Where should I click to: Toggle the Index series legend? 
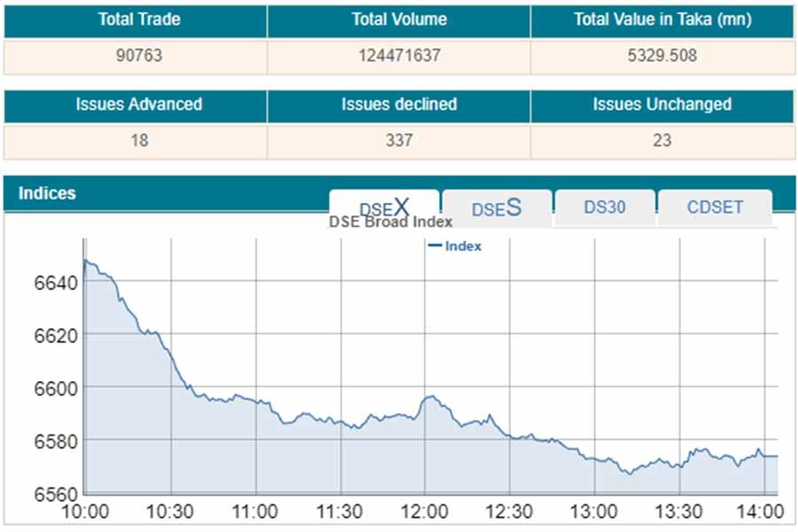[x=454, y=246]
